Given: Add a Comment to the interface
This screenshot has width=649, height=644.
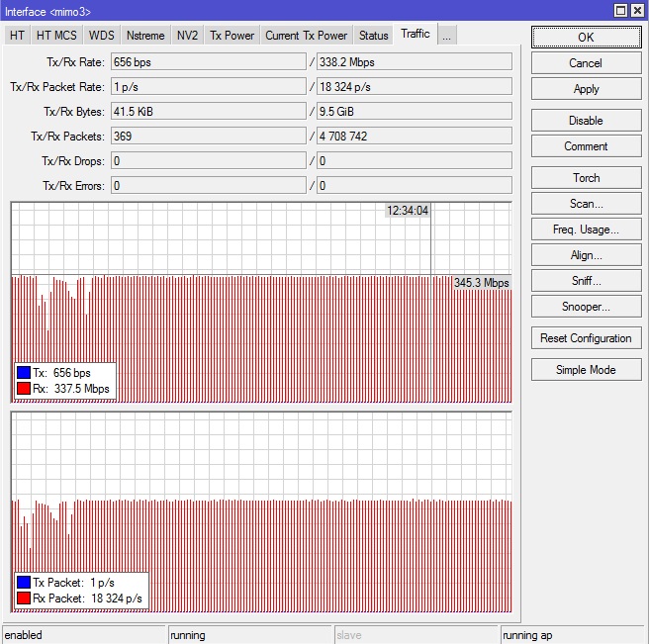Looking at the screenshot, I should click(586, 146).
